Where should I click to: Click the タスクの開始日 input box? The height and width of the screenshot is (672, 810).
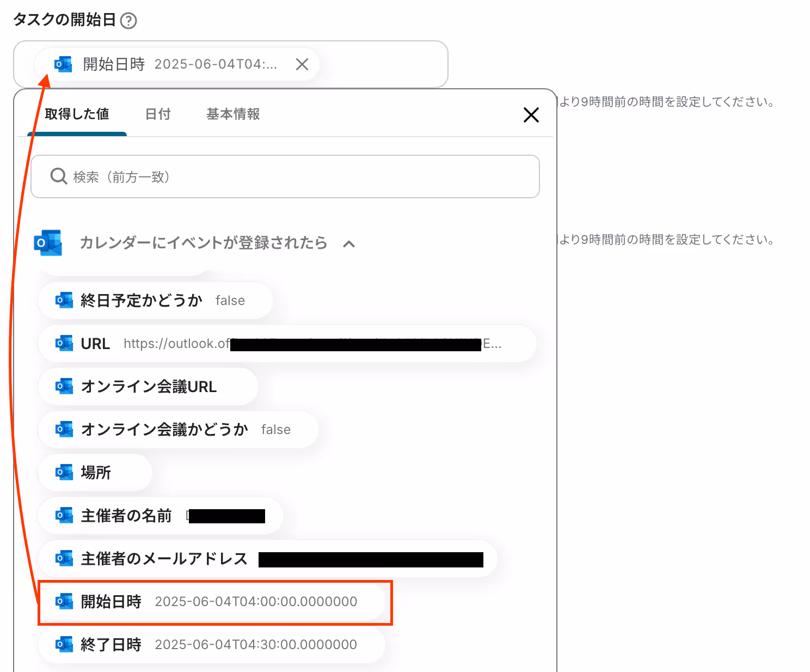230,64
